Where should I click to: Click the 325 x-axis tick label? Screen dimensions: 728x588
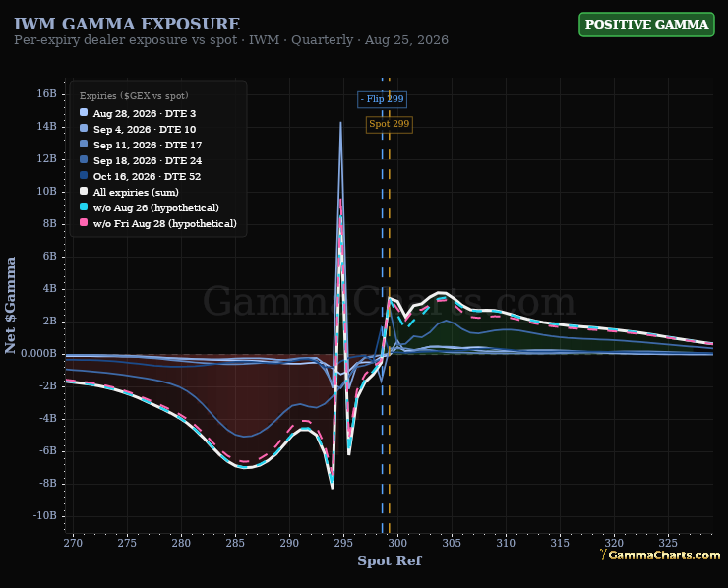pyautogui.click(x=668, y=543)
